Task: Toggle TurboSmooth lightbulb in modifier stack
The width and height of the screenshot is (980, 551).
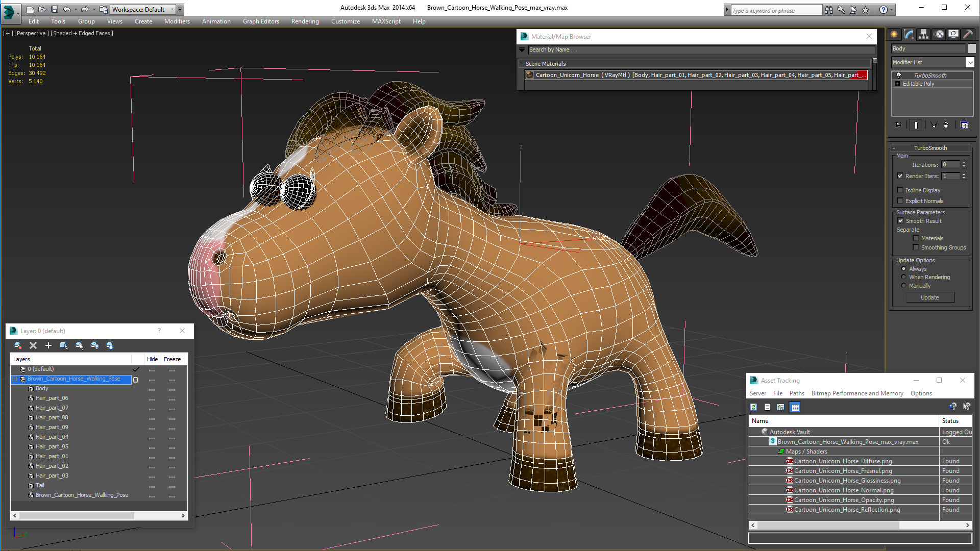Action: coord(899,75)
